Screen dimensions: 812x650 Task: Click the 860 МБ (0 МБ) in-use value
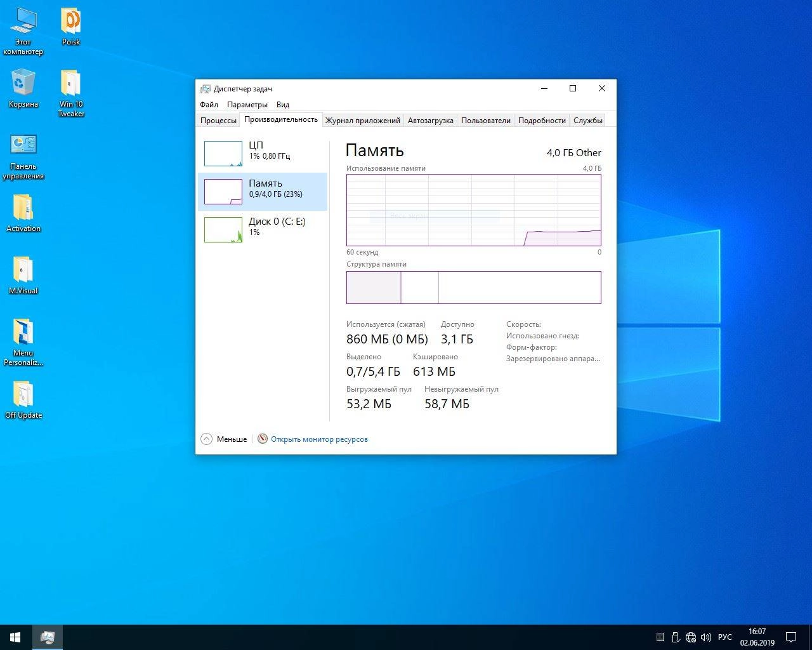[x=387, y=340]
